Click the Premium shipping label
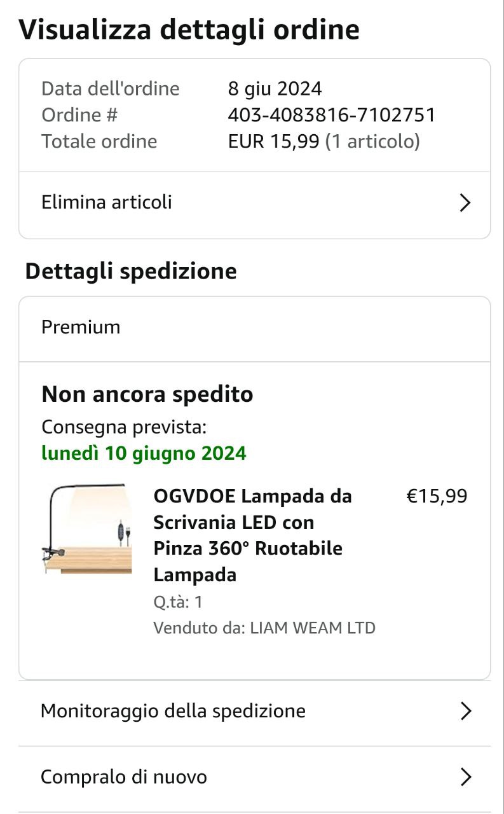This screenshot has height=814, width=504. [81, 327]
